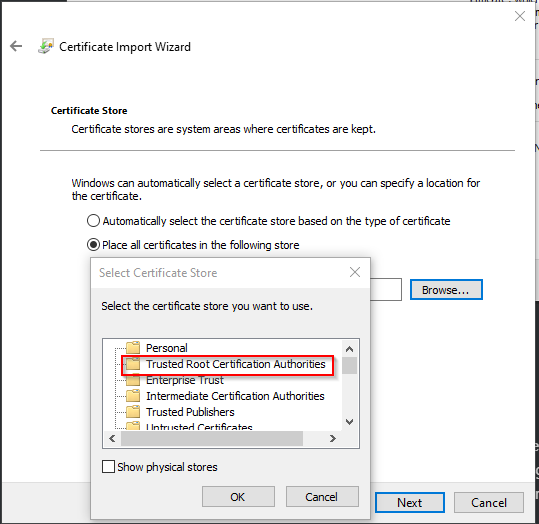Viewport: 539px width, 524px height.
Task: Enable the Show physical stores checkbox
Action: (x=108, y=467)
